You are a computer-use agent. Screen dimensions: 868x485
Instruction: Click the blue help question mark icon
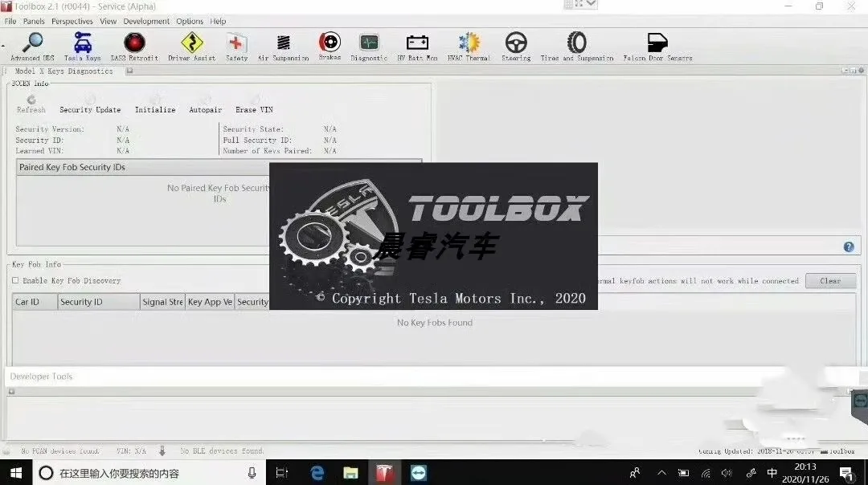pos(849,247)
